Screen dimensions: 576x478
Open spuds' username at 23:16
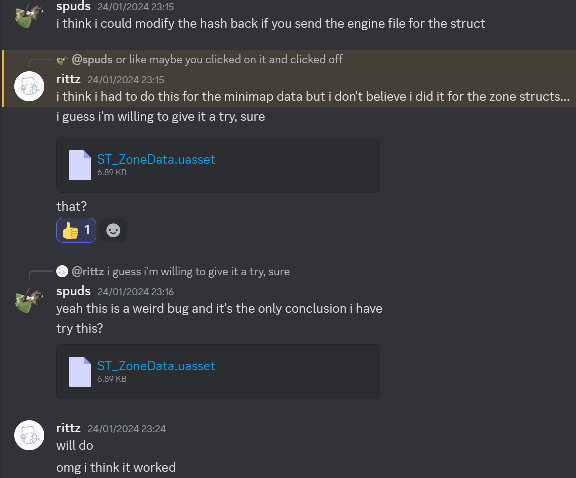73,291
